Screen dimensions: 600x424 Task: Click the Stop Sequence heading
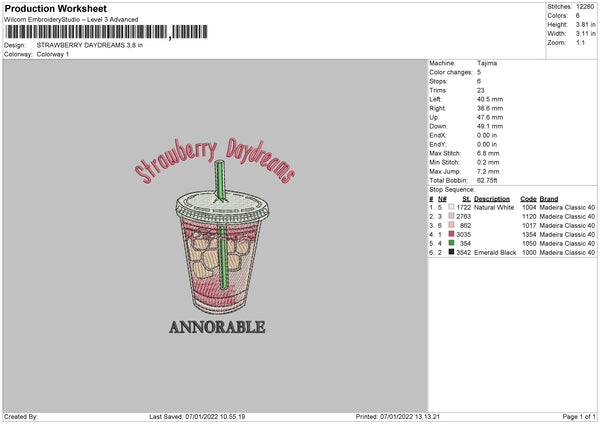point(452,190)
